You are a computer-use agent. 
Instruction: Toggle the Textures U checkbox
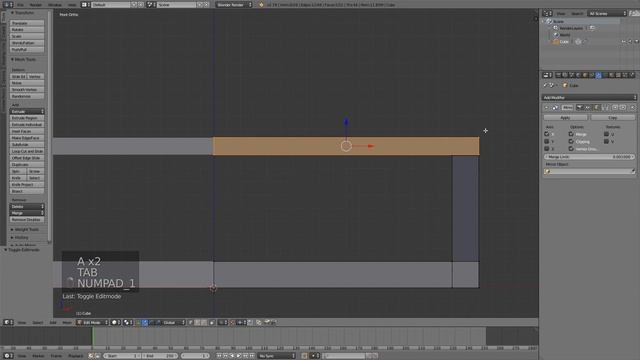pyautogui.click(x=607, y=134)
